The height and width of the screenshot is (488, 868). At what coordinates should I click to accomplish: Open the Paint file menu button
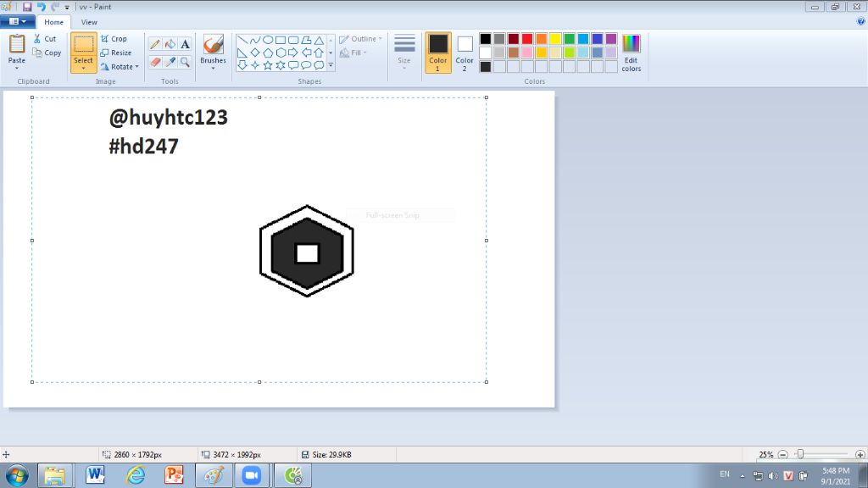[x=17, y=21]
